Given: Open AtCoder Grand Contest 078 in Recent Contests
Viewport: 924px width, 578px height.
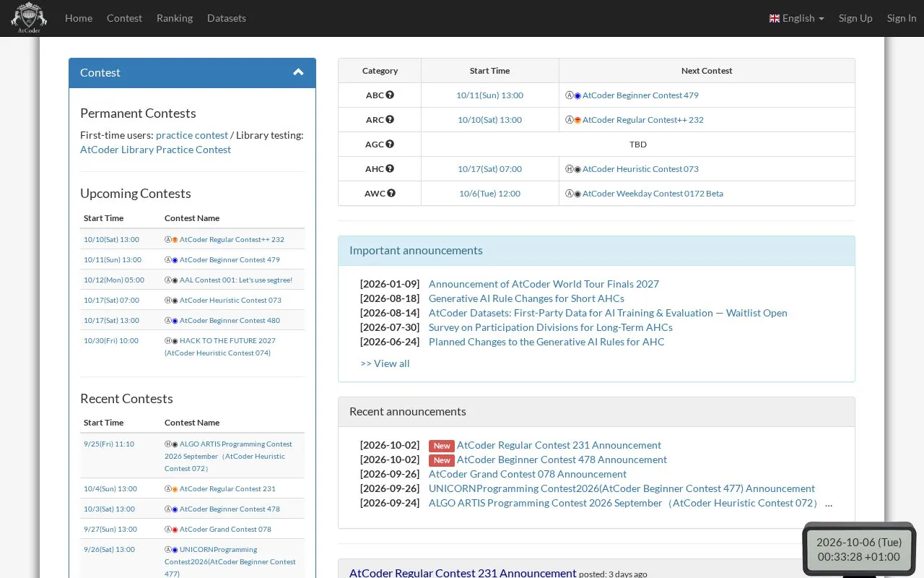Looking at the screenshot, I should coord(225,529).
